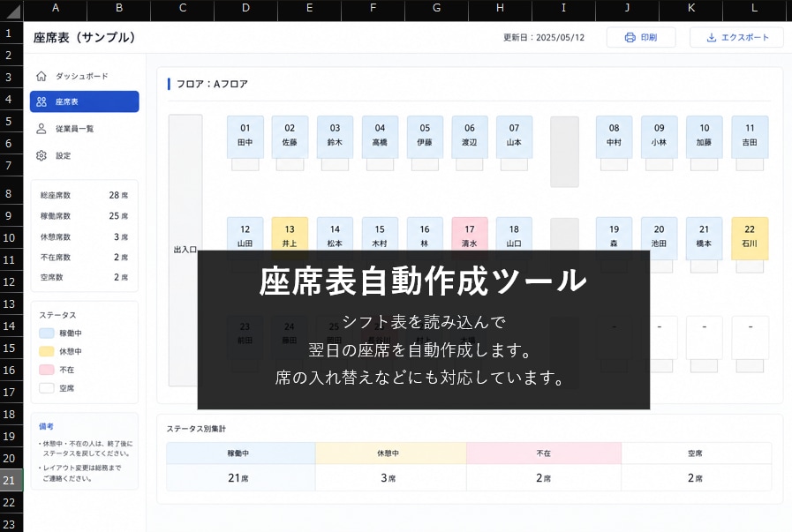Image resolution: width=792 pixels, height=532 pixels.
Task: Select seat 11 吉田
Action: 750,138
